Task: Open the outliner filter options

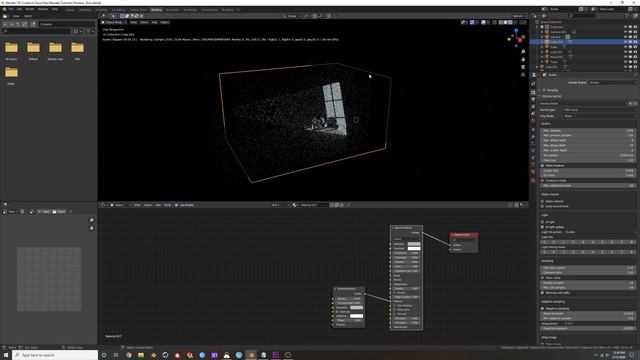Action: [627, 16]
